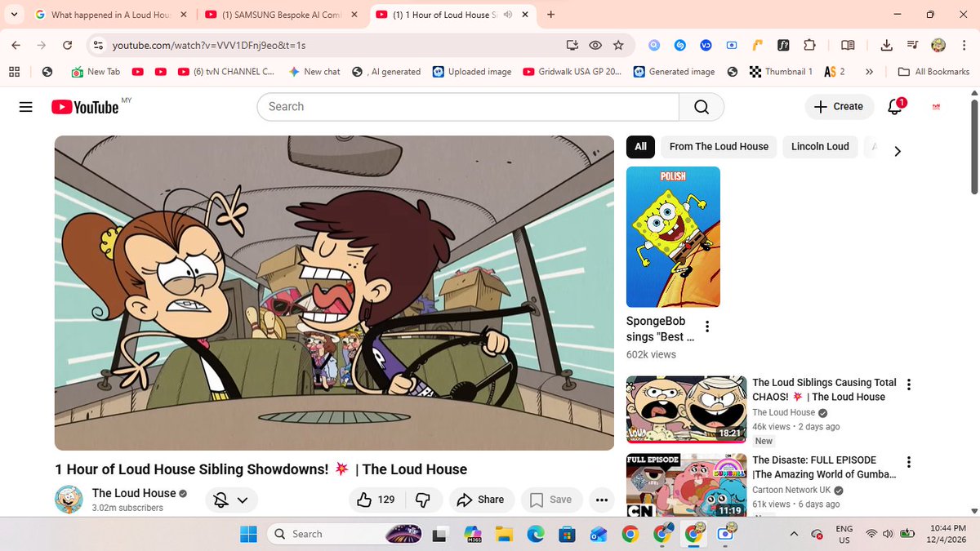
Task: Go back in browser history
Action: tap(16, 46)
